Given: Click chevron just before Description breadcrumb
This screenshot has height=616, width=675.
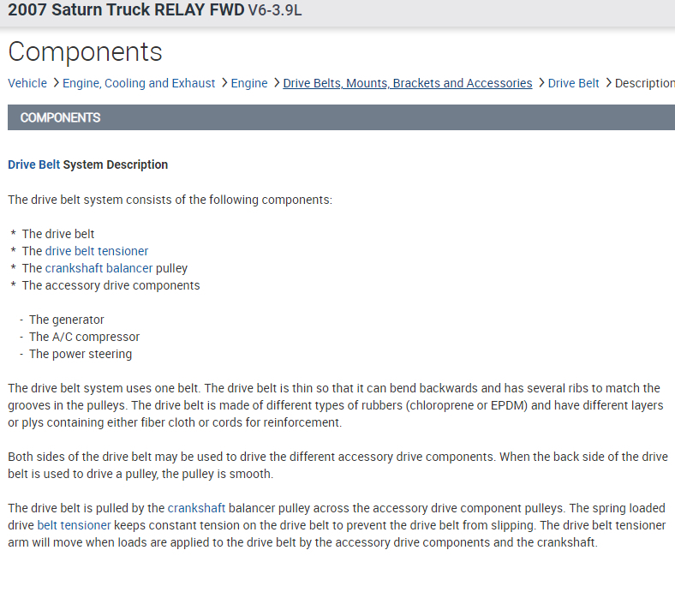Looking at the screenshot, I should coord(608,83).
